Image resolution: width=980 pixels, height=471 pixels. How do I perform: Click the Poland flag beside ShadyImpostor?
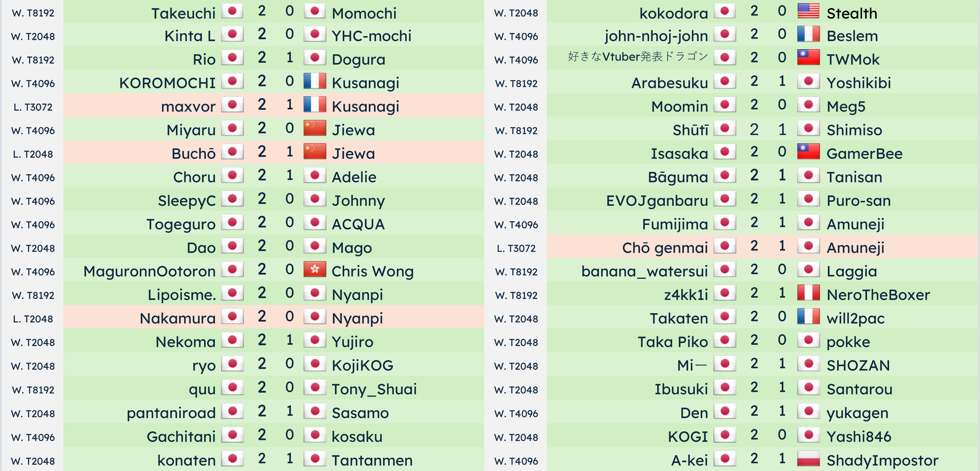tap(808, 459)
